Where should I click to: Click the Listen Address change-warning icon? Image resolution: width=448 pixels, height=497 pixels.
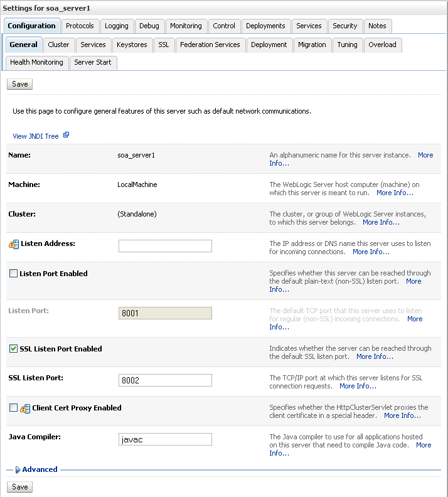click(14, 244)
